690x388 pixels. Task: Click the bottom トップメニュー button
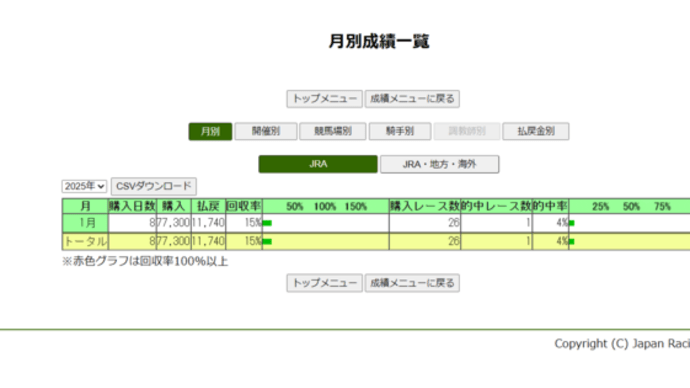[324, 283]
